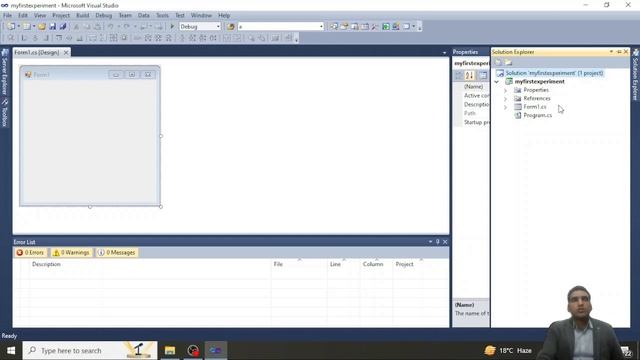The width and height of the screenshot is (640, 360).
Task: Pin the Error List panel
Action: pos(438,242)
